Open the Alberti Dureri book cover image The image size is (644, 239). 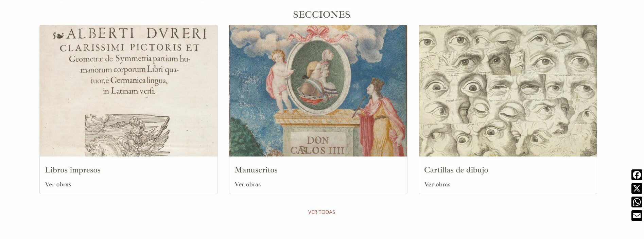coord(128,91)
